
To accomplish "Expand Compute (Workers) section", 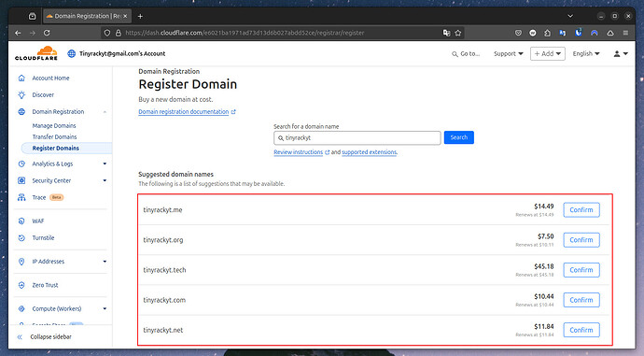I will click(105, 308).
